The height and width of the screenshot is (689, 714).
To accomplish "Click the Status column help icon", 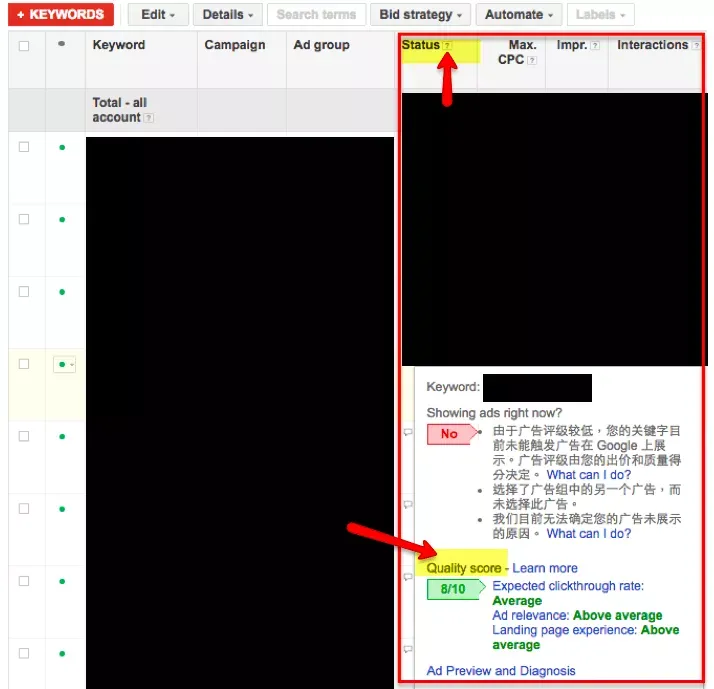I will coord(447,46).
